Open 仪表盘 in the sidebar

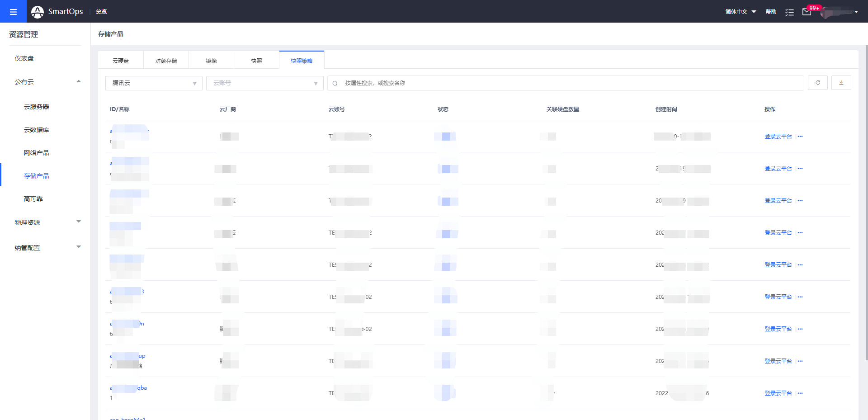(24, 58)
